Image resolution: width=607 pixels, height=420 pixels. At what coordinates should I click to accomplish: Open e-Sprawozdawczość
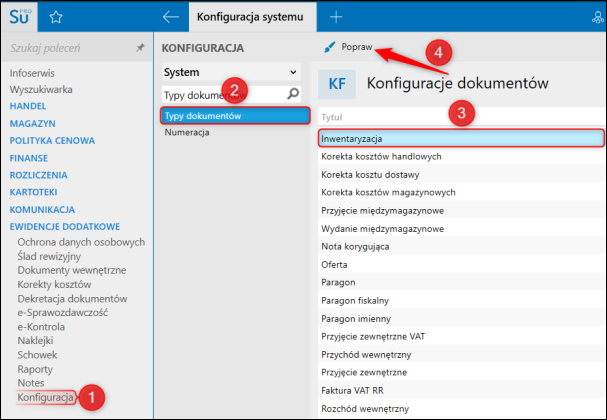[x=63, y=313]
